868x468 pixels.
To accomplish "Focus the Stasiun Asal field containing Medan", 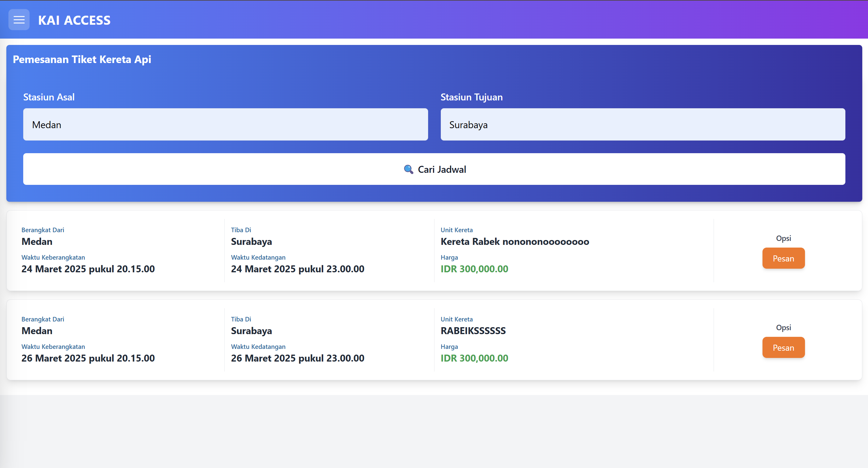I will pyautogui.click(x=226, y=125).
